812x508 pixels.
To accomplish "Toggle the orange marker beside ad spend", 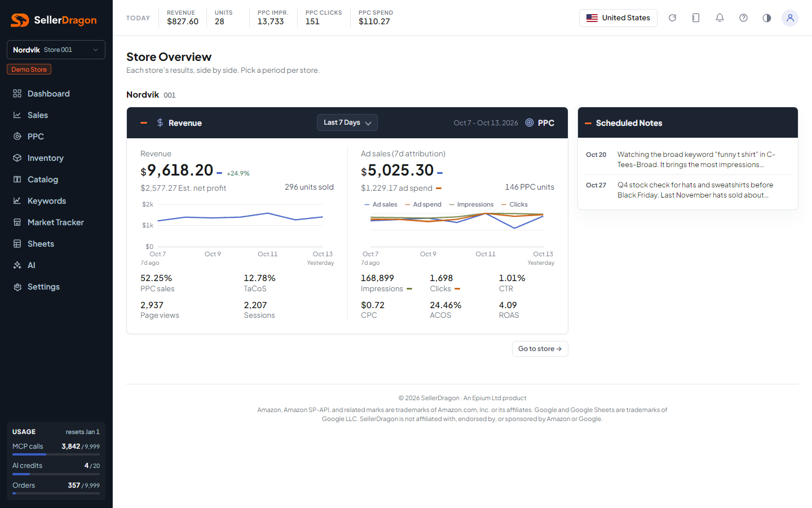I will [x=439, y=189].
